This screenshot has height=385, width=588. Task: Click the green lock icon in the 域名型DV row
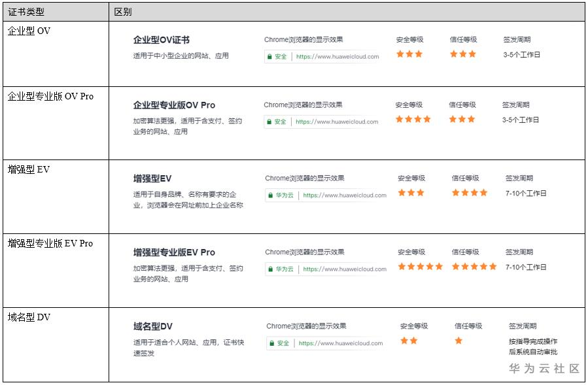271,343
